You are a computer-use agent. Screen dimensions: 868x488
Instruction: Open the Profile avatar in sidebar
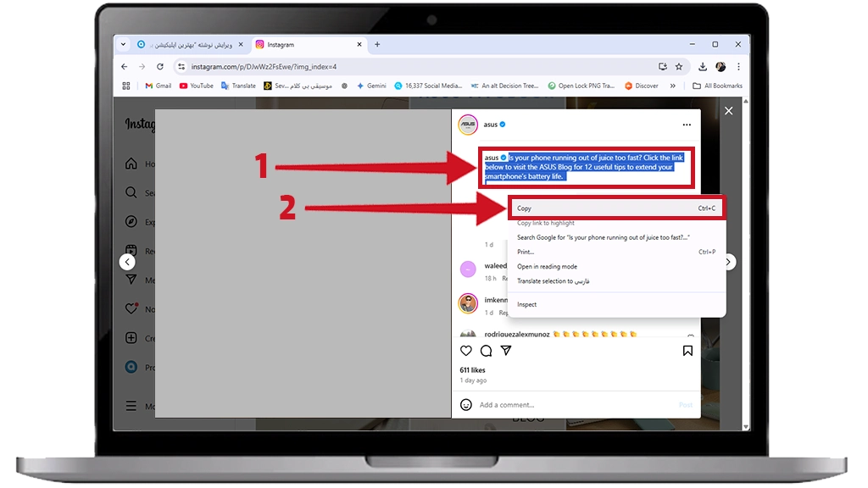[131, 367]
